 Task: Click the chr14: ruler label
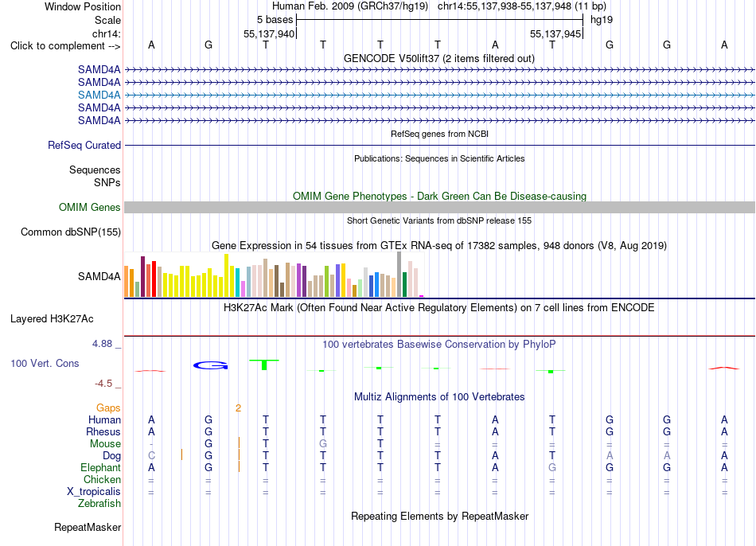[x=107, y=33]
